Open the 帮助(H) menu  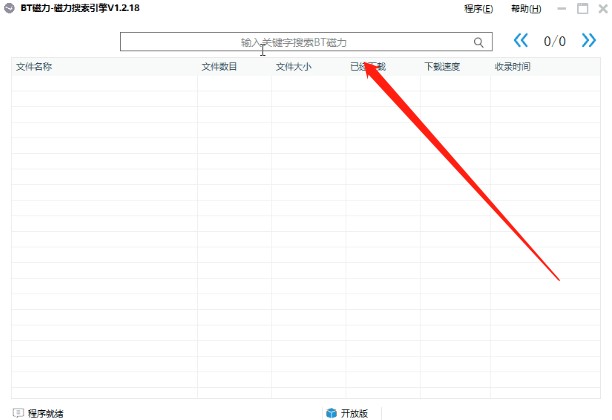point(526,9)
